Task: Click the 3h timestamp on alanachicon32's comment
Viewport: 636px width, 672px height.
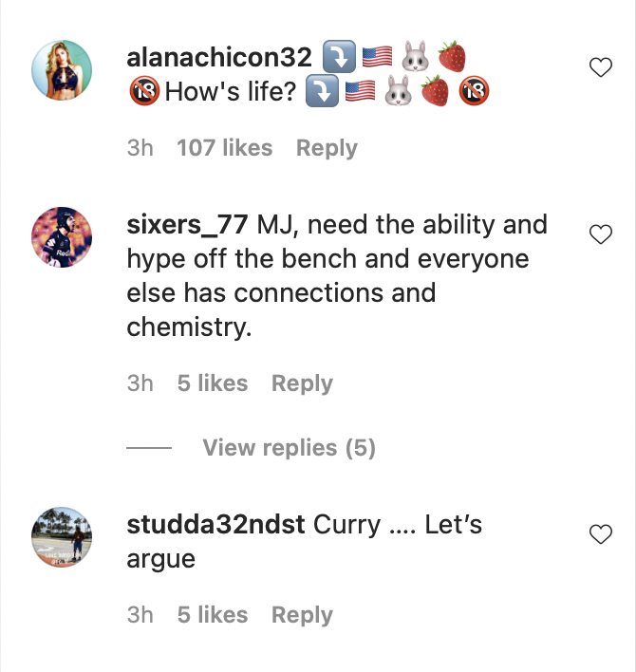Action: pos(140,148)
